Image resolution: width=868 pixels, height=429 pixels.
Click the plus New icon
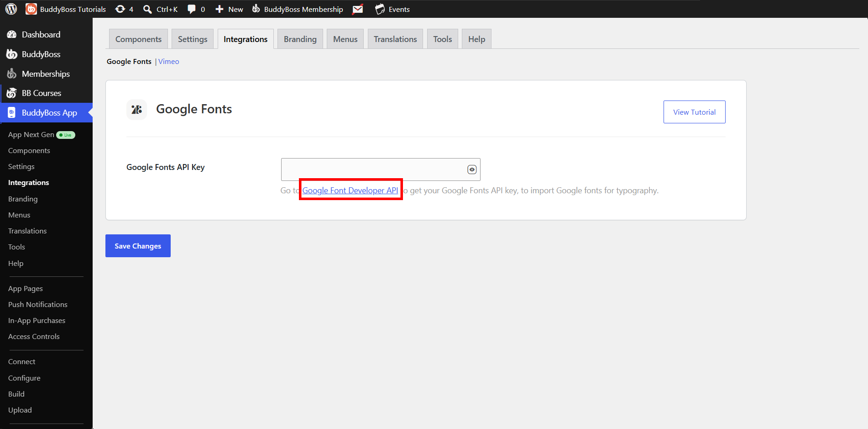(x=220, y=9)
